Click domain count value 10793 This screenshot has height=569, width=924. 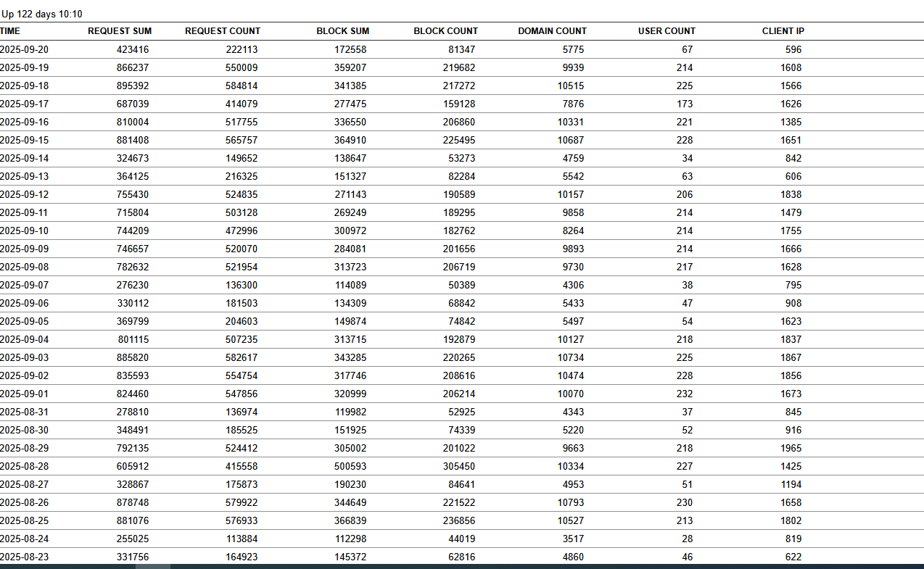[x=568, y=503]
